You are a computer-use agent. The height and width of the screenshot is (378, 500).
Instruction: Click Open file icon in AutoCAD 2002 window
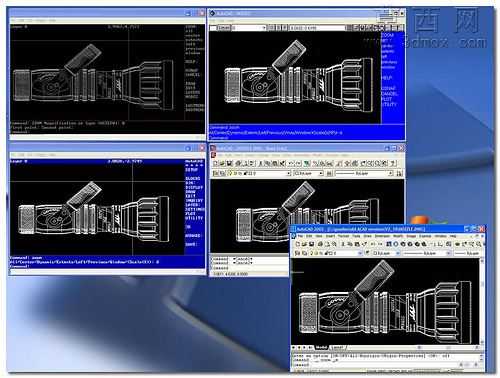point(304,244)
